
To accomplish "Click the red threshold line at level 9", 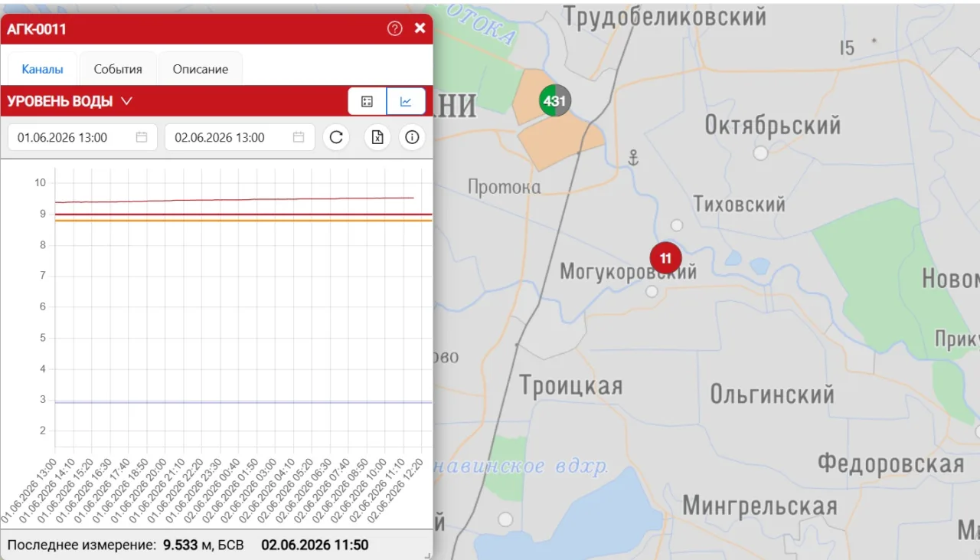I will 243,215.
